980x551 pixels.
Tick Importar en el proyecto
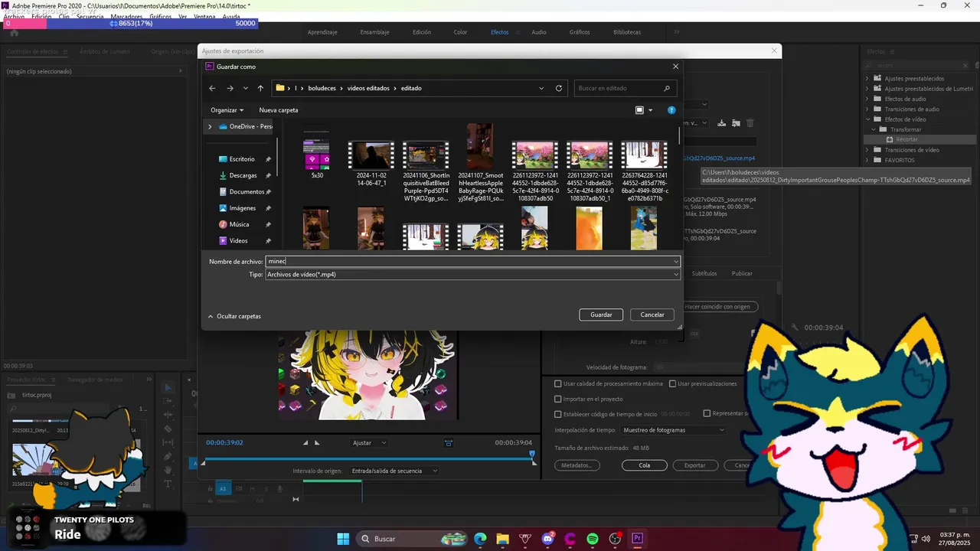point(558,399)
